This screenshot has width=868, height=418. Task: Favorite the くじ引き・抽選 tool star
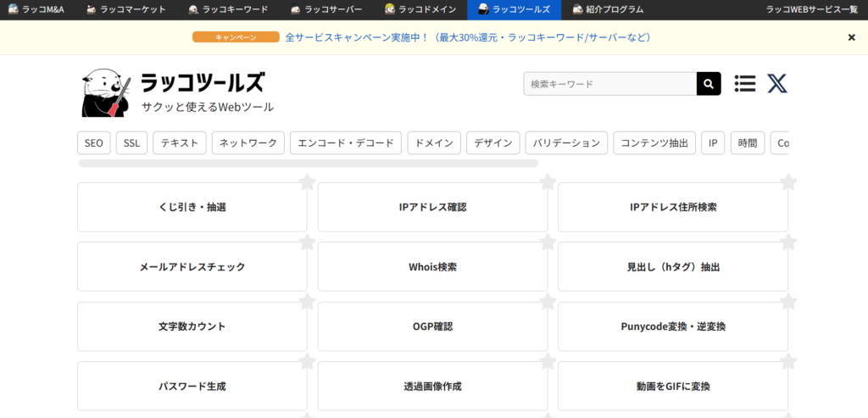point(307,181)
